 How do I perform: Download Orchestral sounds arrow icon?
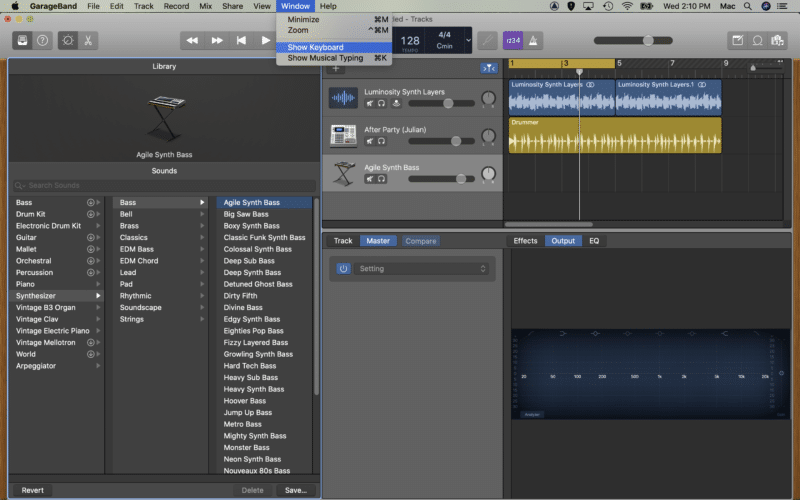tap(90, 261)
